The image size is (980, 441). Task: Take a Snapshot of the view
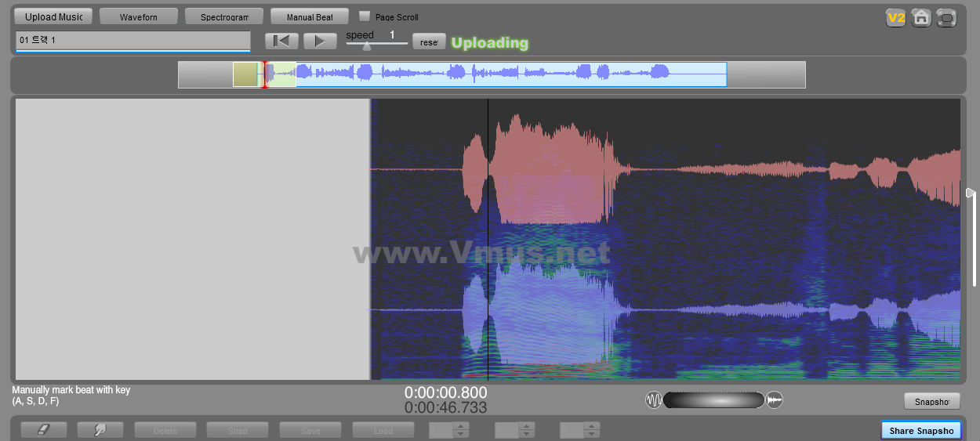pyautogui.click(x=931, y=401)
